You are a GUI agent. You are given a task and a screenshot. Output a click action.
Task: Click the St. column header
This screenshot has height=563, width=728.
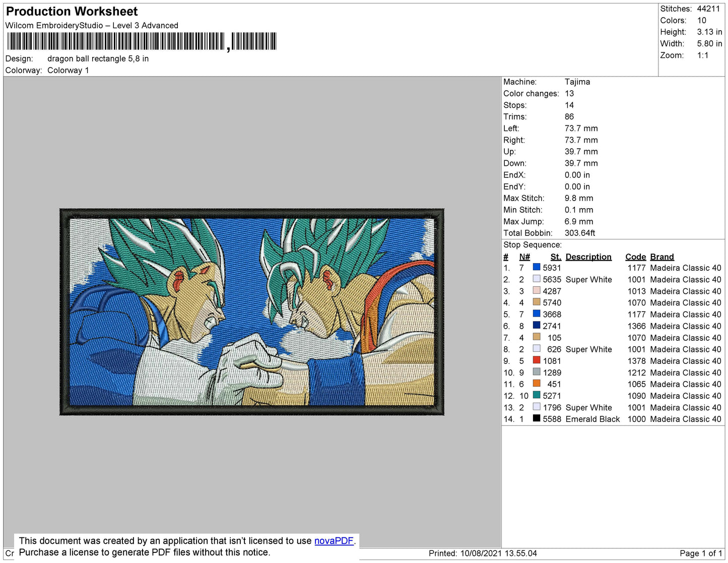[x=555, y=257]
